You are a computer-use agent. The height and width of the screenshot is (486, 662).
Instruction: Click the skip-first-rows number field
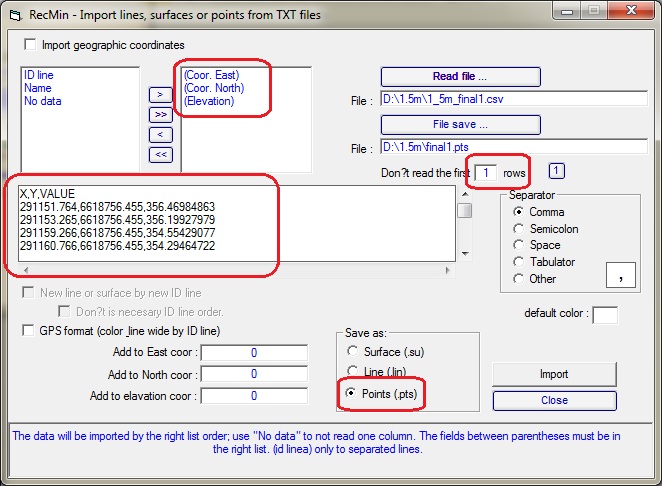pos(485,172)
